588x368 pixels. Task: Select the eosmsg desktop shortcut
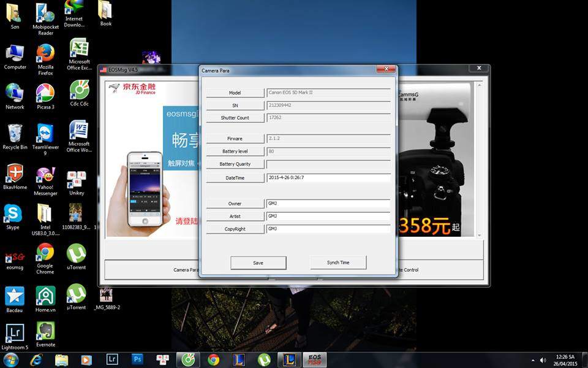tap(15, 260)
